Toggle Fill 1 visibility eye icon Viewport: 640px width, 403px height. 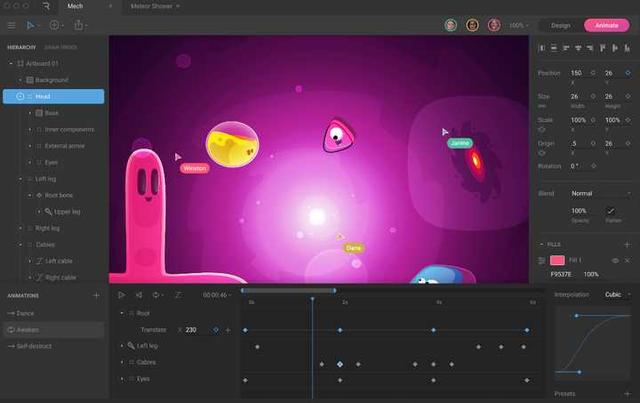[615, 261]
